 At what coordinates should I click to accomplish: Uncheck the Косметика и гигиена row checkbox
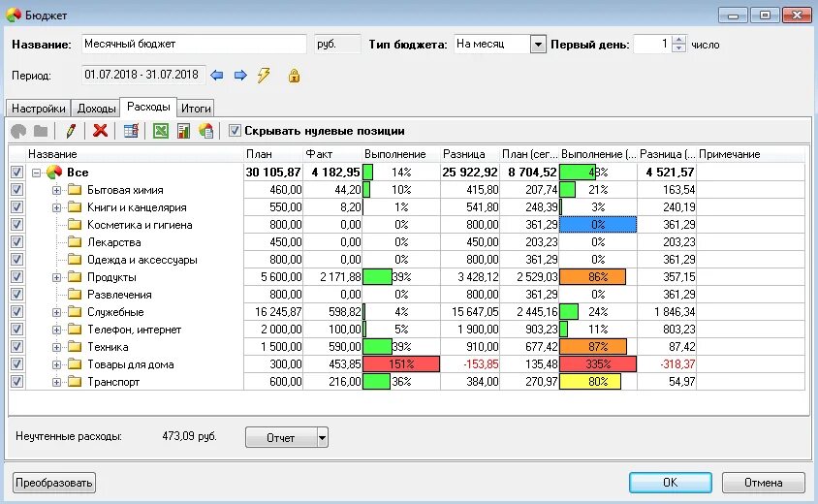[16, 224]
